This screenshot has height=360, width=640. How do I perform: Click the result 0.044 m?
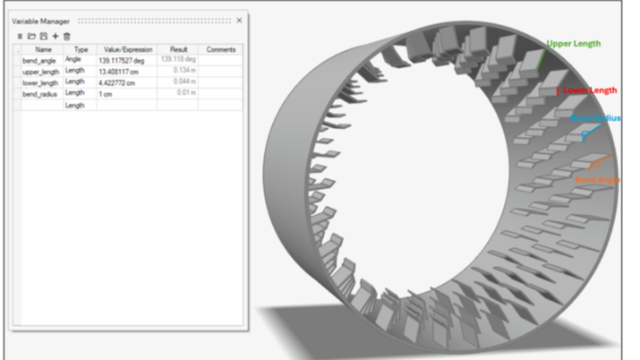[x=178, y=82]
